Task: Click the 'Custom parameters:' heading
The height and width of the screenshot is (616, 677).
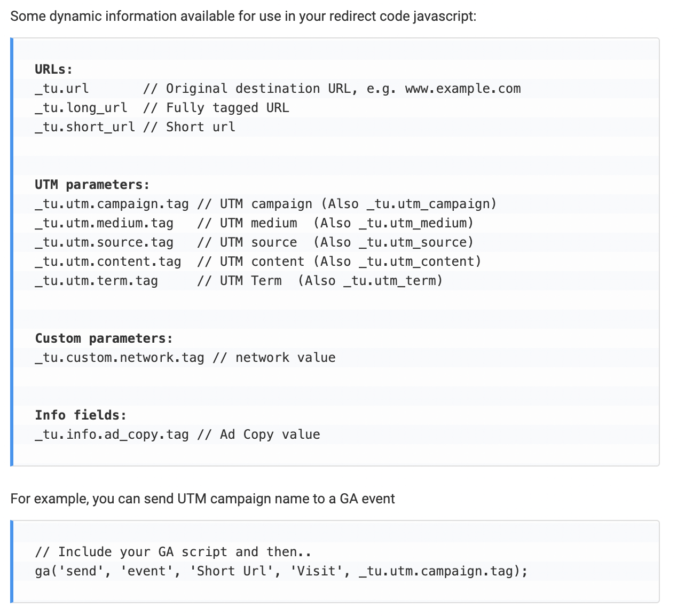Action: click(104, 338)
